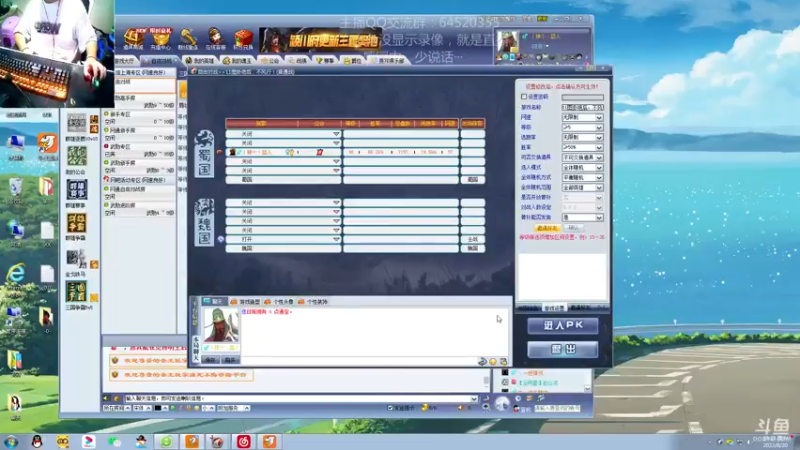Switch to the 我的英雄 tab

click(199, 61)
